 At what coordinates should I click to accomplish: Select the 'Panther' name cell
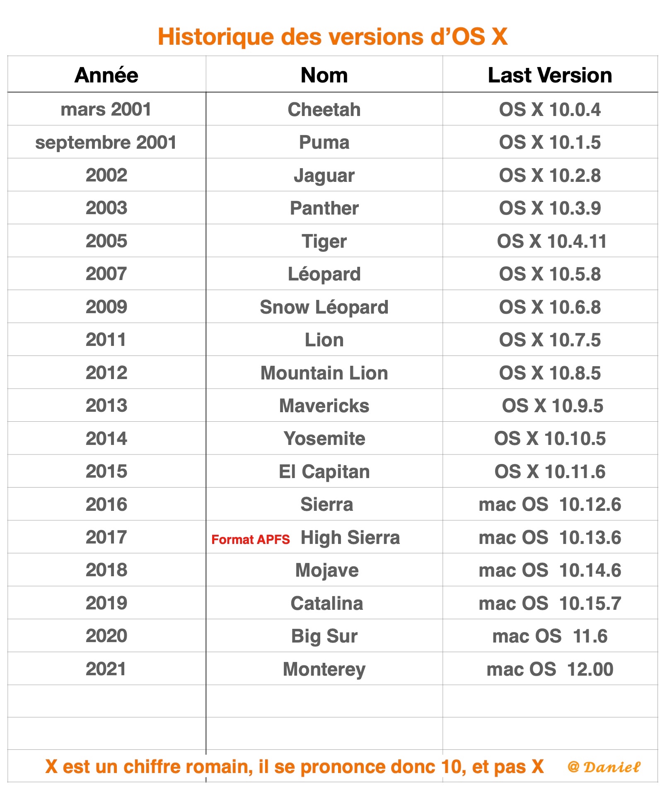point(324,208)
